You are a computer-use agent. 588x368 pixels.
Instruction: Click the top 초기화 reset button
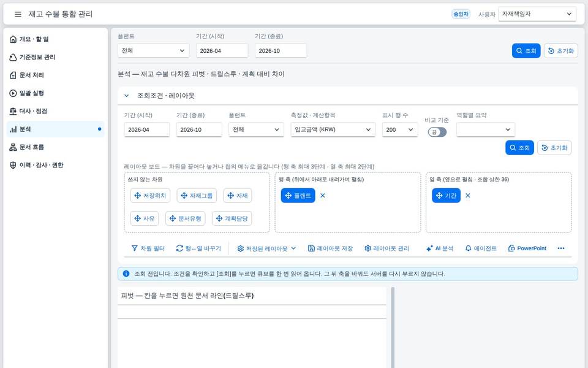pyautogui.click(x=561, y=51)
